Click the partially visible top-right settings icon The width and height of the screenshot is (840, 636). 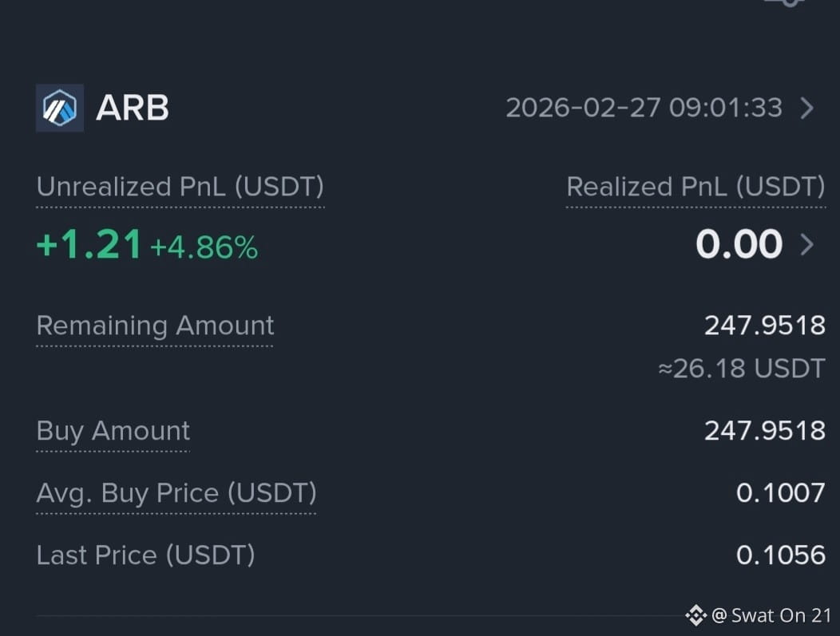point(786,2)
